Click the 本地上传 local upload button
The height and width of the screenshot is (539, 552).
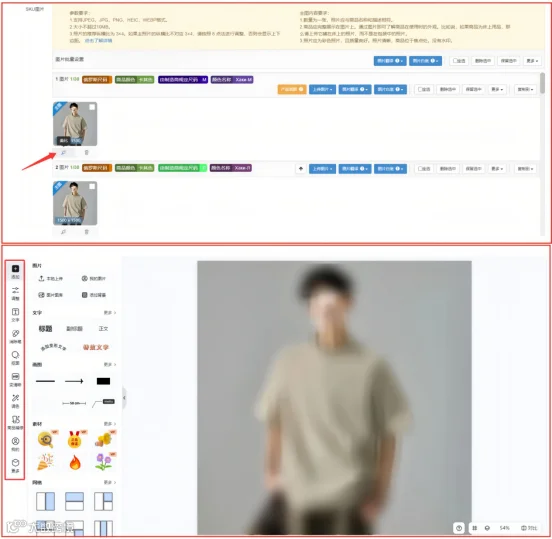pos(51,278)
